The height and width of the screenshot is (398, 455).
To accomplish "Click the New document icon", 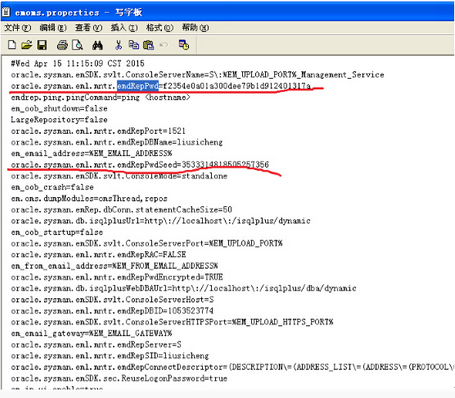I will coord(12,45).
